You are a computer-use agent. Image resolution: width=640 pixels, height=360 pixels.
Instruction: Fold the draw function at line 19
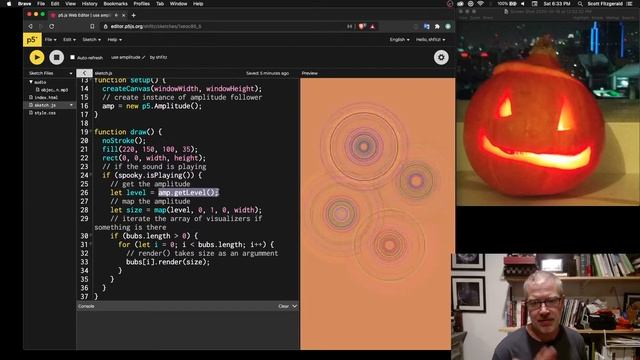click(91, 131)
